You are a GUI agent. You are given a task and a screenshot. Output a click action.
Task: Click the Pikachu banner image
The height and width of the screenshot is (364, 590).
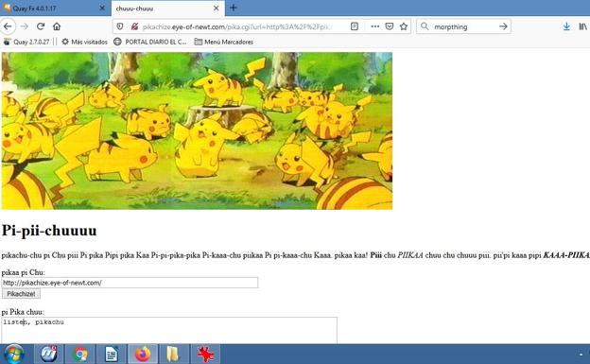(x=197, y=130)
